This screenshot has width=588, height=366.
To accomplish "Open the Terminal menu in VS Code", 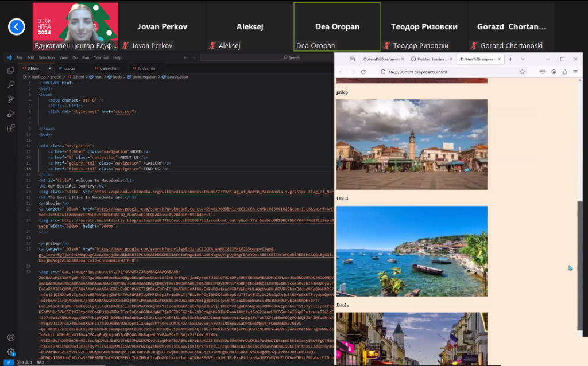I will coord(101,58).
